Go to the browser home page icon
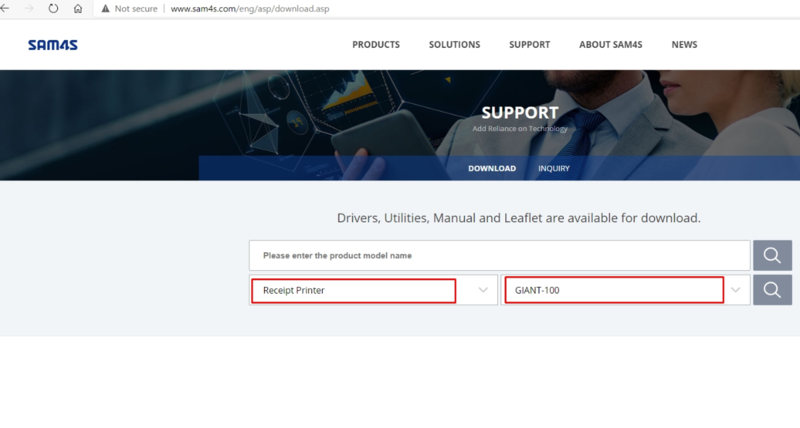Screen dimensions: 800x428 pos(78,7)
